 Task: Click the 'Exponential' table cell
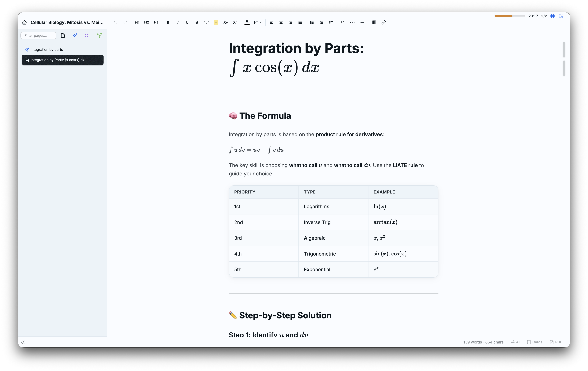[333, 270]
